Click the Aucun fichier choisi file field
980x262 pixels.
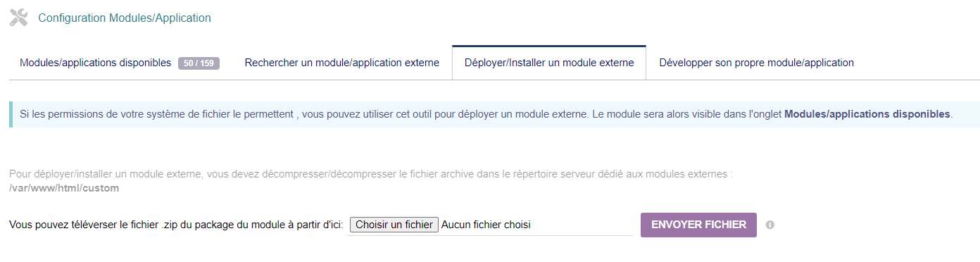(486, 225)
